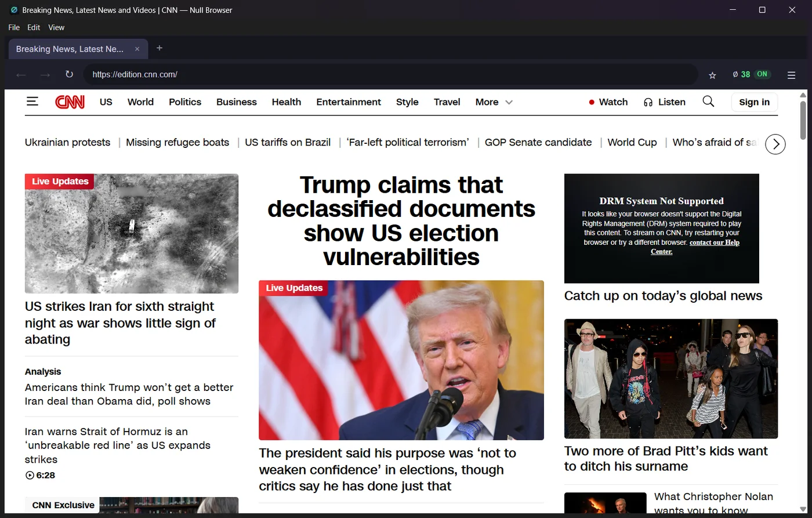Viewport: 812px width, 518px height.
Task: Click the blocker count 38 indicator
Action: point(741,74)
